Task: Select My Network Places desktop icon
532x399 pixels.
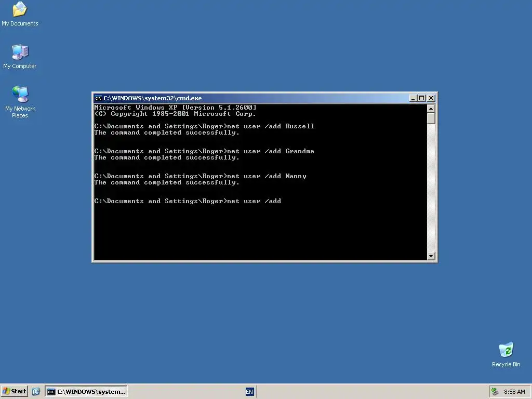Action: pos(20,102)
